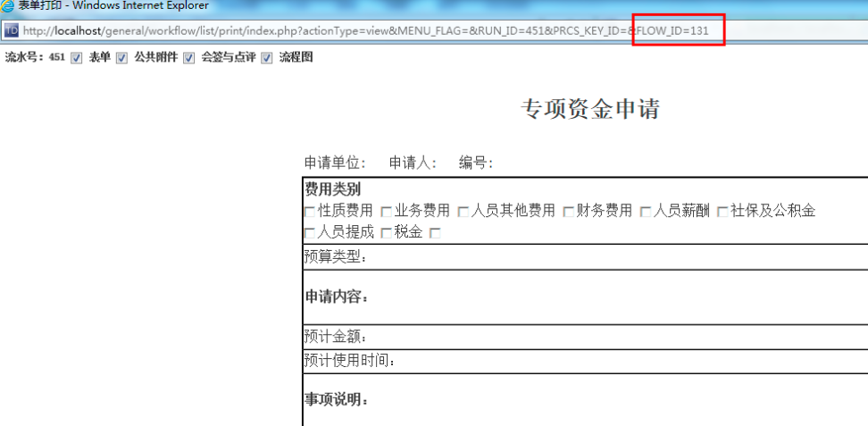Check the 性质费用 checkbox

[310, 212]
